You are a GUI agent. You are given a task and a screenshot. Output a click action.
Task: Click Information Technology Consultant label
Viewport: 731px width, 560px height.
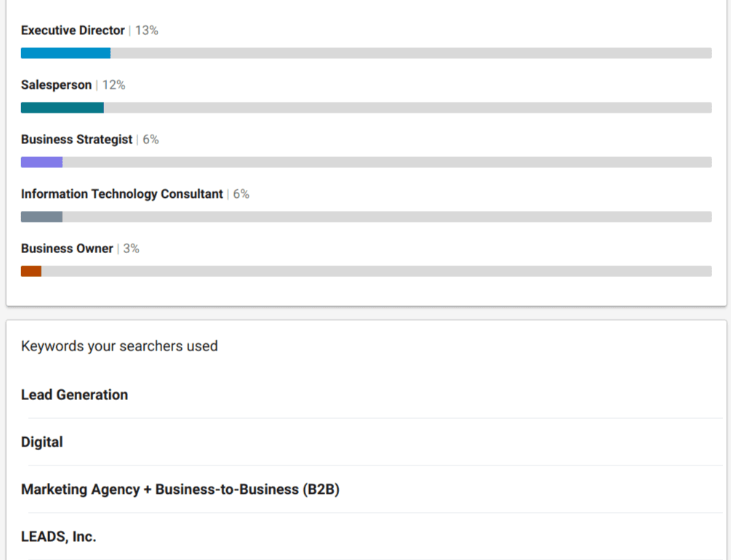(121, 194)
